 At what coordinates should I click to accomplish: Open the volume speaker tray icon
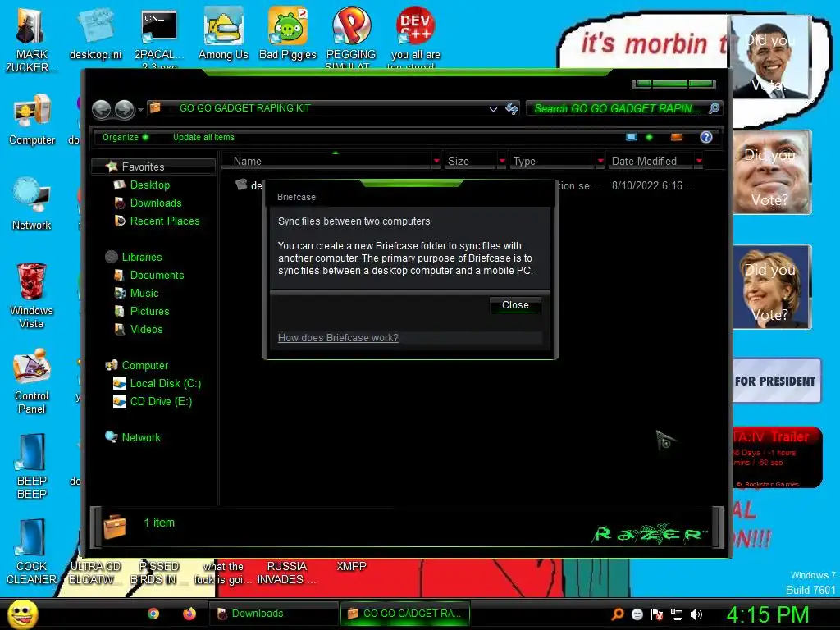696,614
